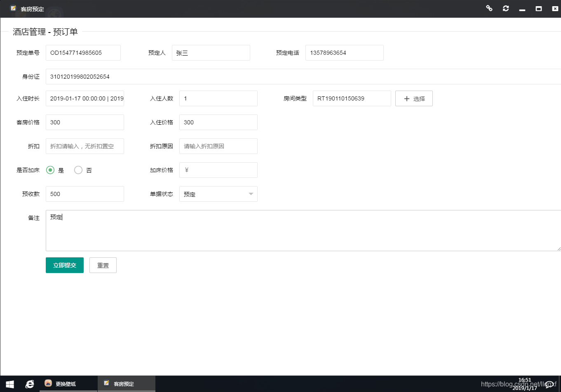Click the 重置 button
Viewport: 561px width, 392px height.
[103, 265]
